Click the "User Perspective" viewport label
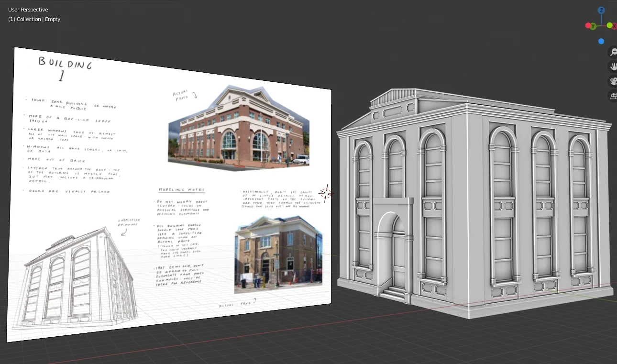Image resolution: width=617 pixels, height=364 pixels. 28,10
